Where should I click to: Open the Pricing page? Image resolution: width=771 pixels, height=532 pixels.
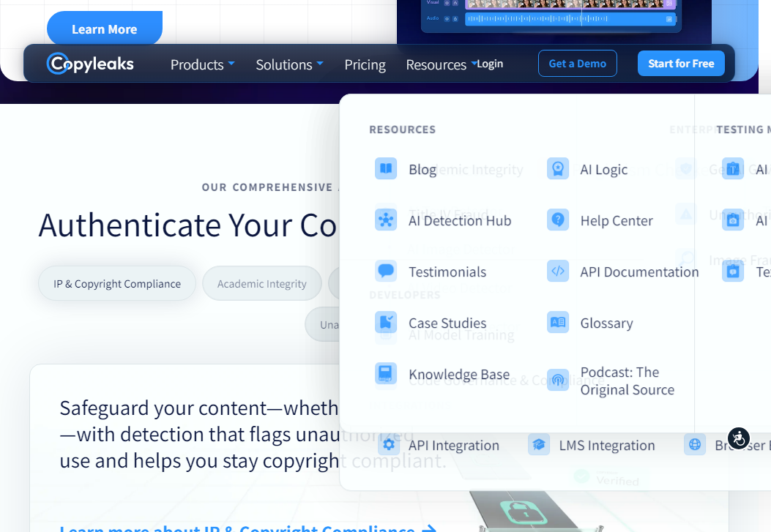(x=365, y=64)
